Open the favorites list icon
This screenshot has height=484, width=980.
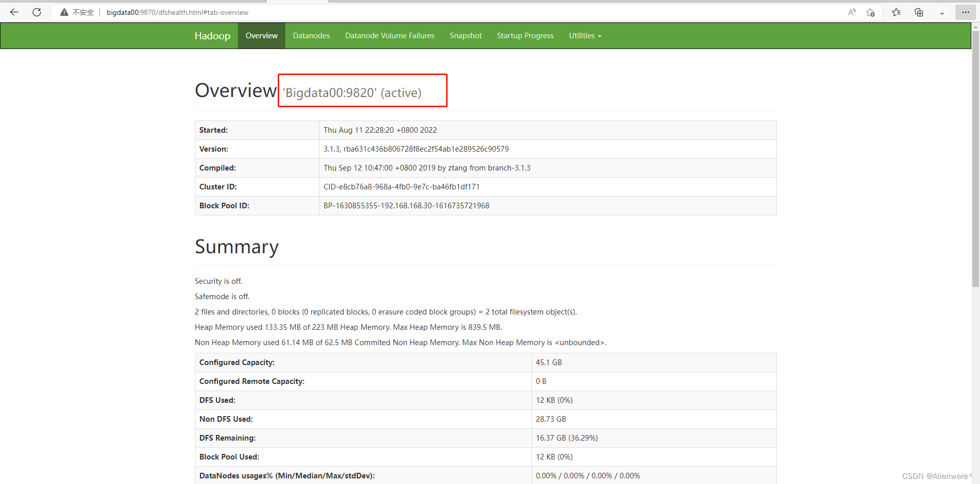tap(896, 12)
